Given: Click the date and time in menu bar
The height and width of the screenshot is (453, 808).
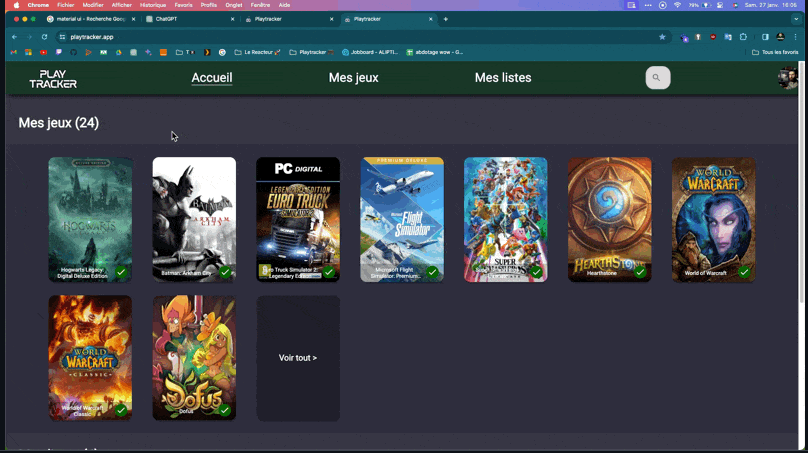Looking at the screenshot, I should 771,5.
